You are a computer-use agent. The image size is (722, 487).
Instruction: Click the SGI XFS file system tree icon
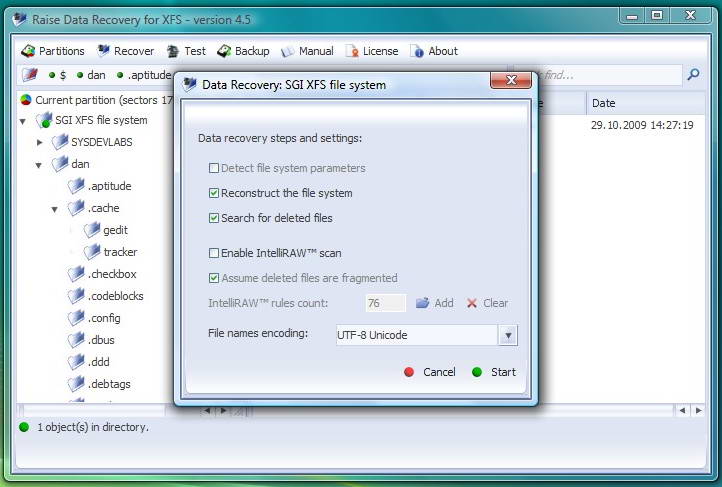pyautogui.click(x=44, y=120)
